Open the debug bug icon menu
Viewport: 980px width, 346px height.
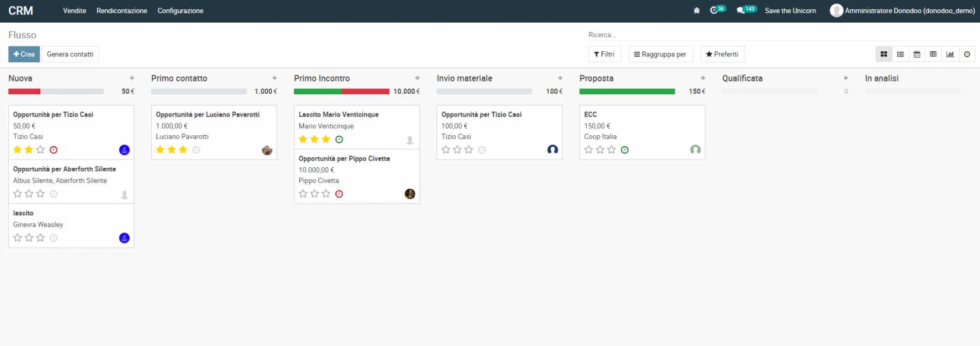[x=696, y=10]
